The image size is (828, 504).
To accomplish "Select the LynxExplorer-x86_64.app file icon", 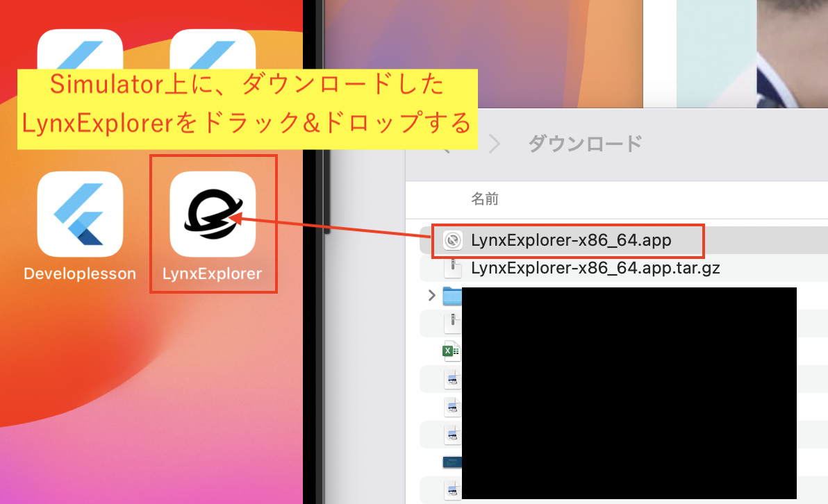I will [x=453, y=241].
